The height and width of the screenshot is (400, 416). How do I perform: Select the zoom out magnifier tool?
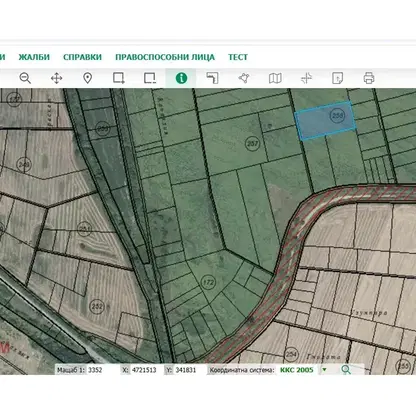[25, 78]
